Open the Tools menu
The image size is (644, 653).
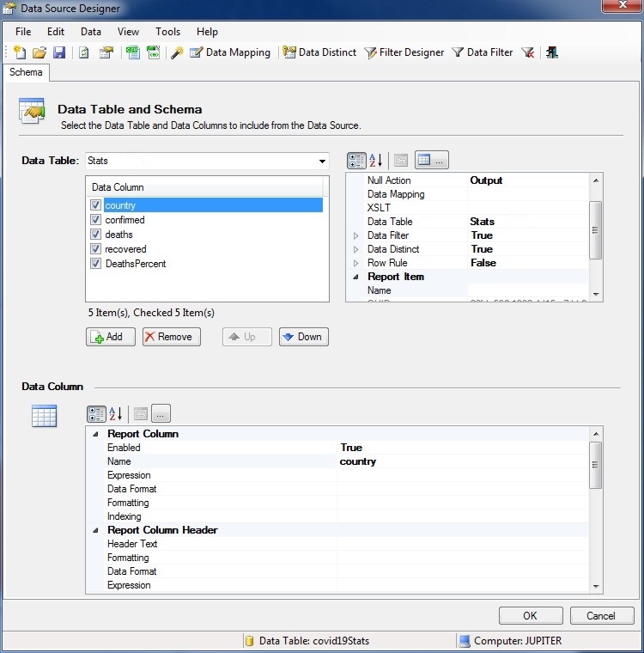tap(167, 32)
